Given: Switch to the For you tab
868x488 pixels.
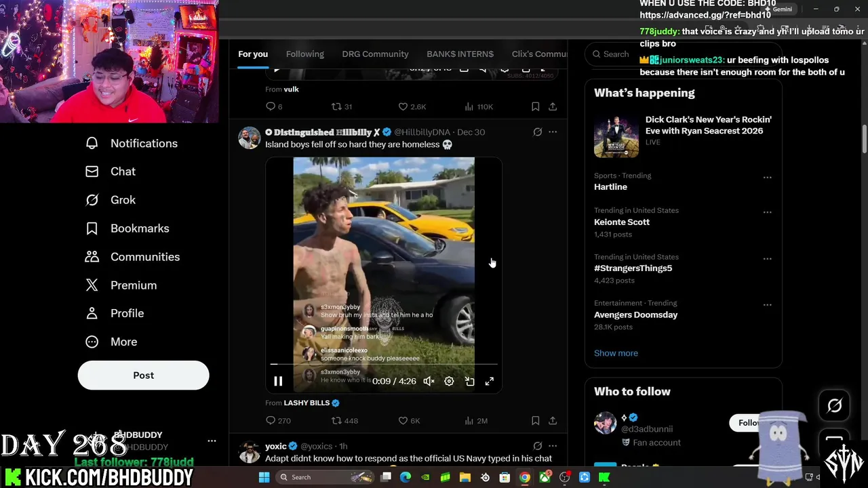Looking at the screenshot, I should coord(253,54).
